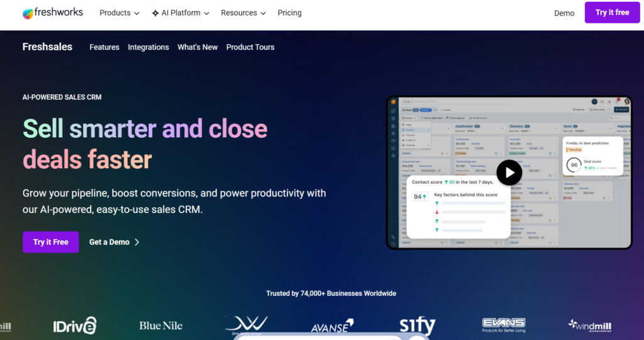This screenshot has width=644, height=340.
Task: Open the Product Tours tab
Action: tap(250, 47)
